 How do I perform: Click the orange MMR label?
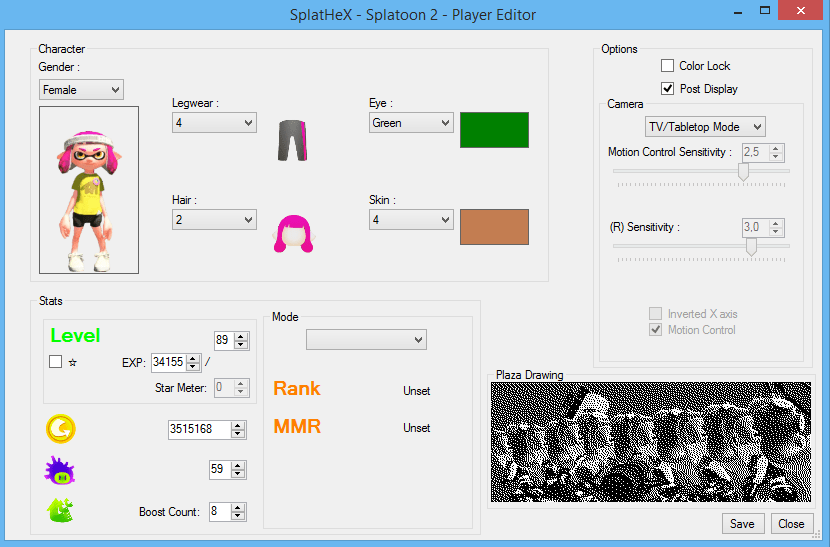[x=297, y=426]
